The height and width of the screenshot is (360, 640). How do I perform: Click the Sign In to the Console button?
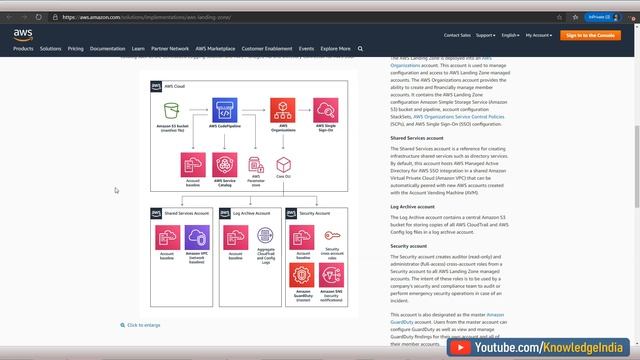(x=590, y=36)
